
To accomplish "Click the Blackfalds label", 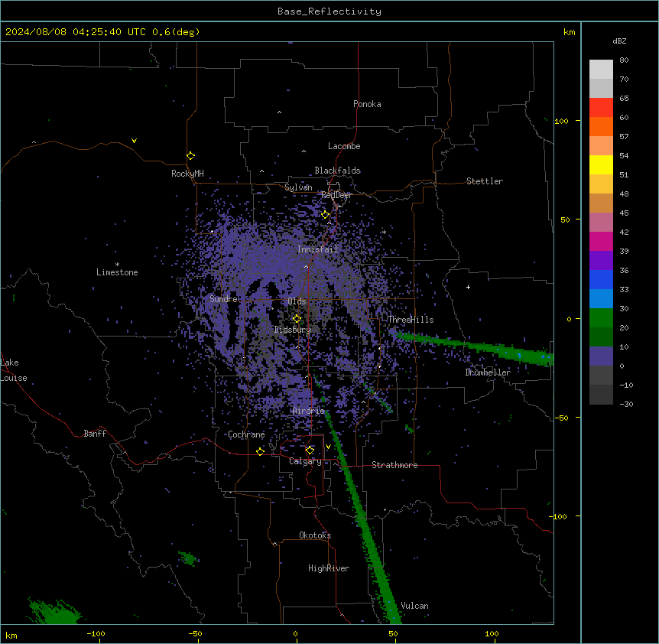I will pos(337,171).
